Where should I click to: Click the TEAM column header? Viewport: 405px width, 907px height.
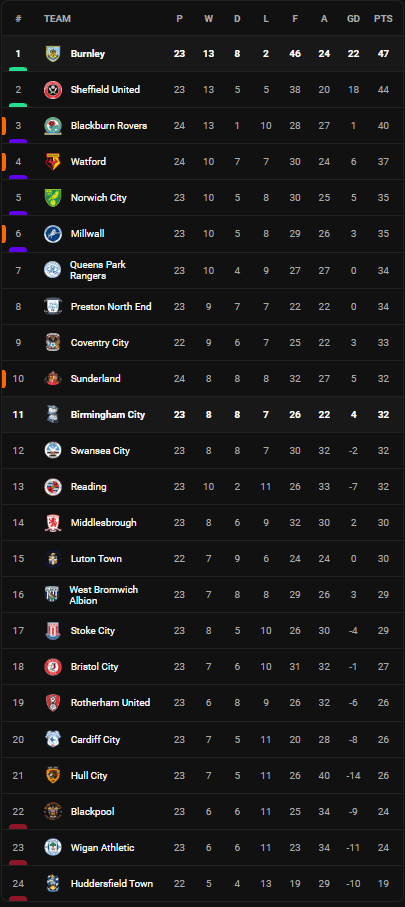click(x=57, y=19)
